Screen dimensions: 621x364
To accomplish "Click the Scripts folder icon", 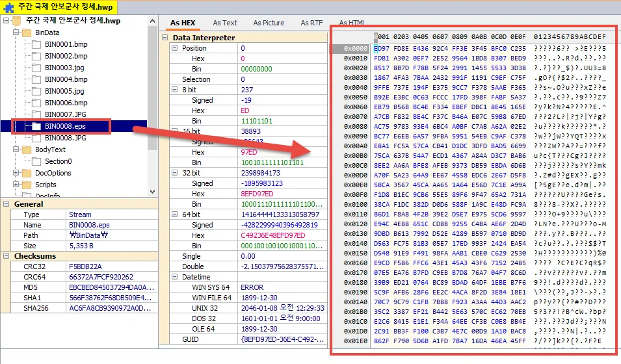I will point(27,185).
